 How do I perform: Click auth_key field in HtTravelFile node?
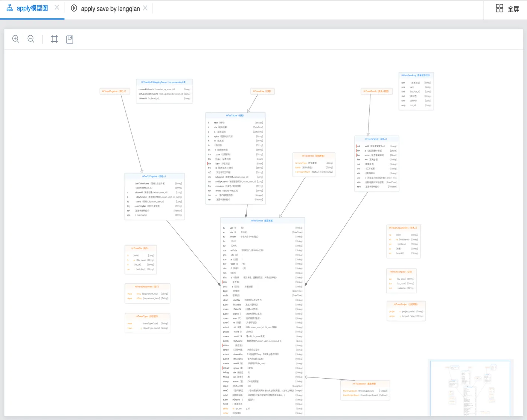[x=140, y=269]
